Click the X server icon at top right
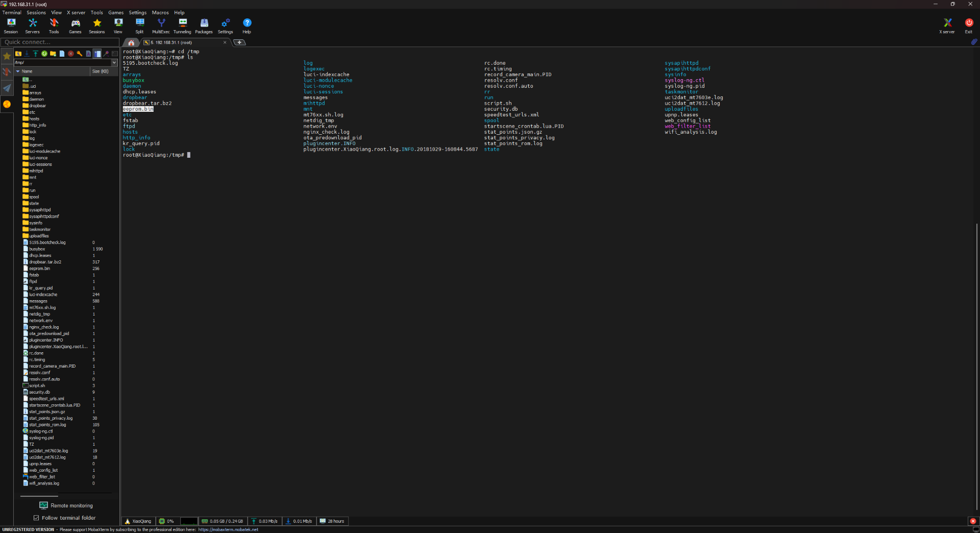Viewport: 980px width, 533px height. point(947,26)
